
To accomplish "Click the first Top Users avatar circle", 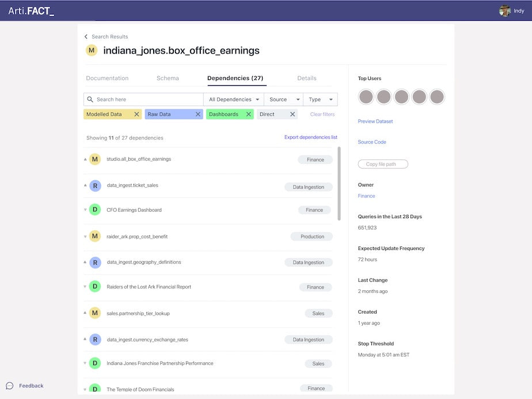I will coord(366,97).
